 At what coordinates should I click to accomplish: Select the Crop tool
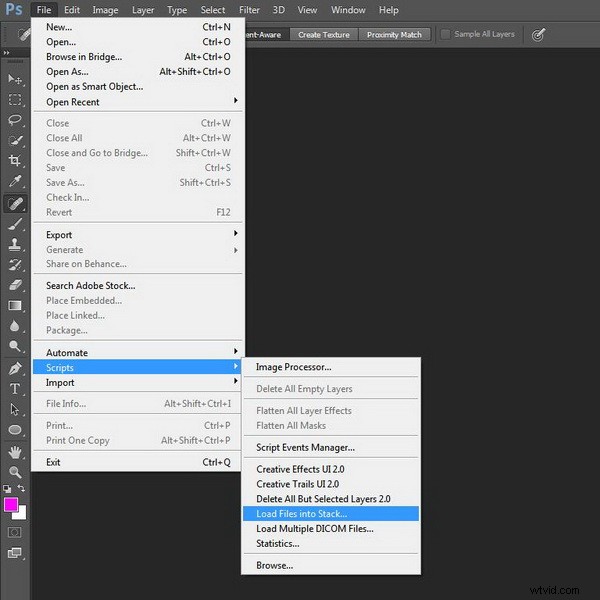(x=15, y=161)
